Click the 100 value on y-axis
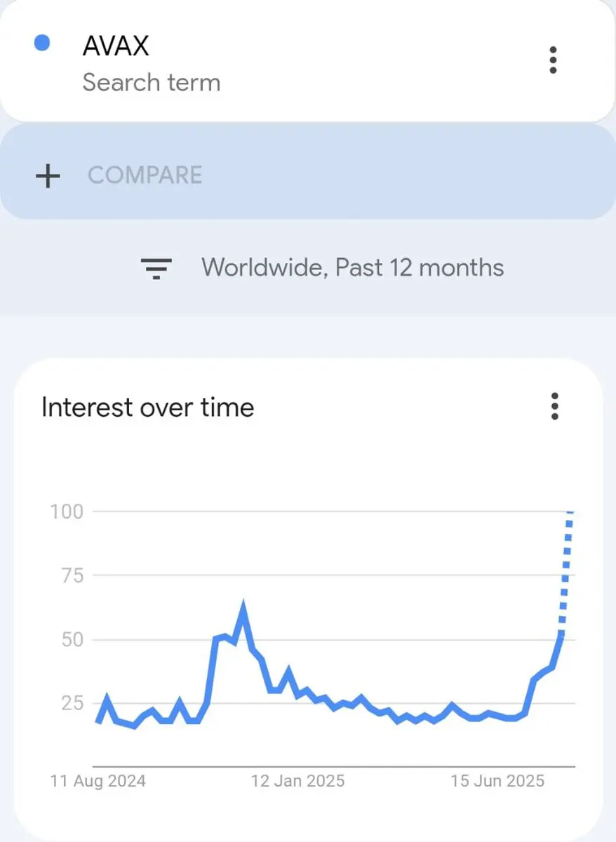This screenshot has height=842, width=616. (x=67, y=512)
